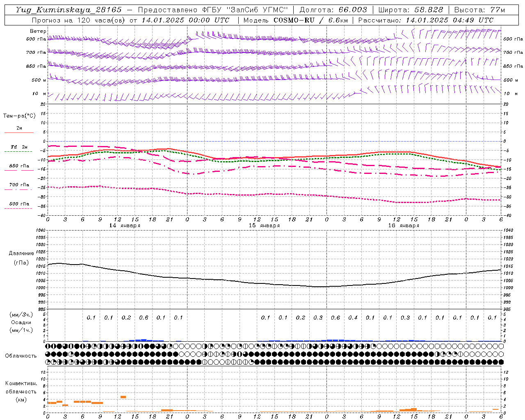The height and width of the screenshot is (420, 525).
Task: Click the Долгота: 66.003 value
Action: click(333, 10)
